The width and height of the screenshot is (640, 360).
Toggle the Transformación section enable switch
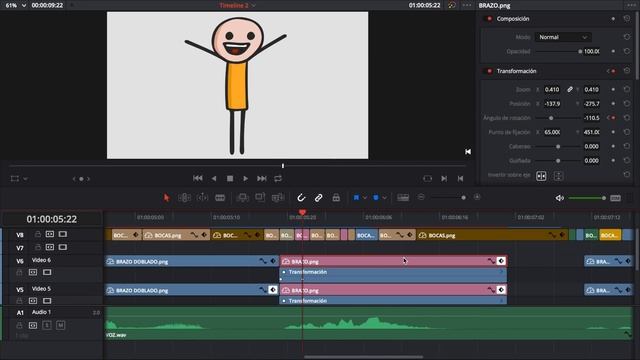(x=489, y=71)
